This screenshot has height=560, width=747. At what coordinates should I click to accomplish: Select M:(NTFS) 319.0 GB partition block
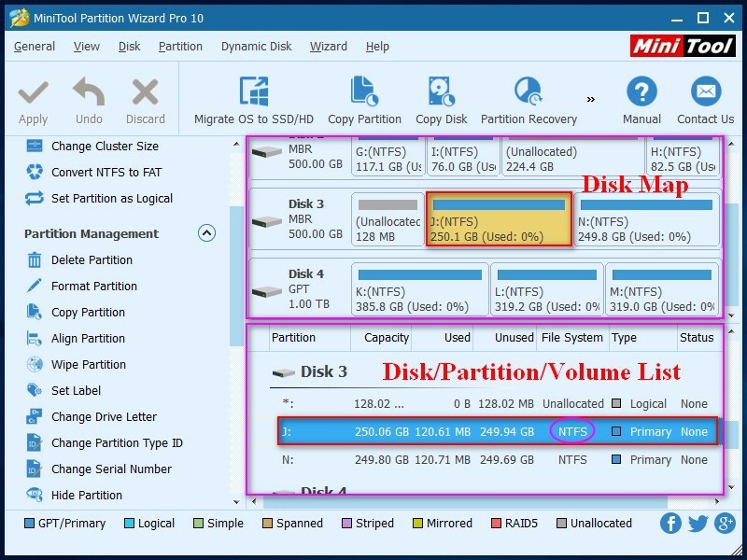(662, 289)
